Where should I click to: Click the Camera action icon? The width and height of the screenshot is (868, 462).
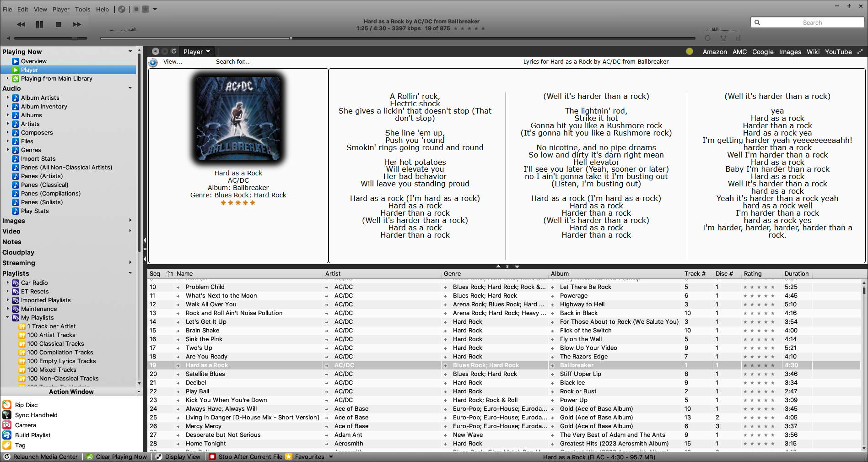[x=7, y=425]
